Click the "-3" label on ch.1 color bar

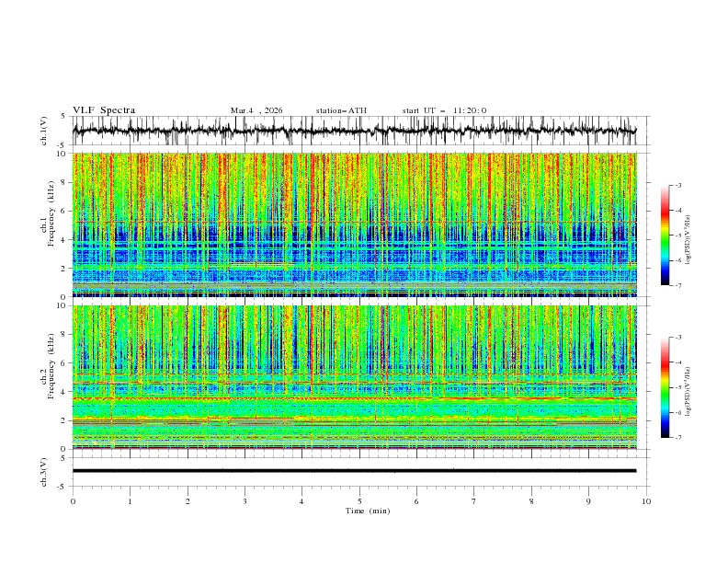pos(677,185)
